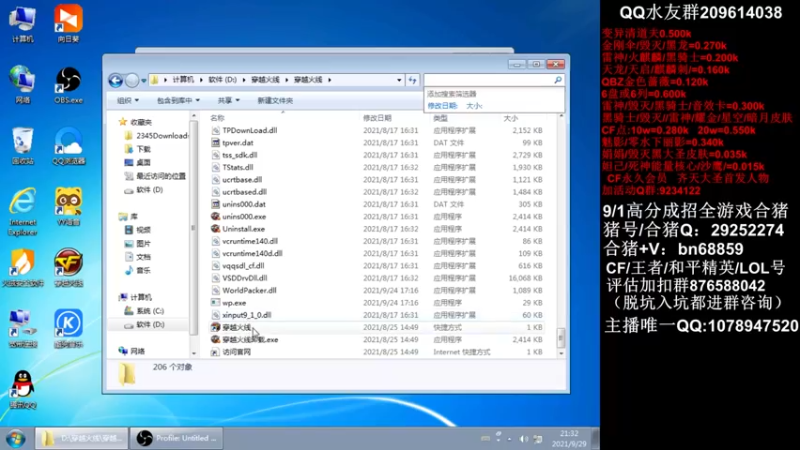This screenshot has width=800, height=450.
Task: Select the WorldPacker.dll file row
Action: pyautogui.click(x=377, y=290)
